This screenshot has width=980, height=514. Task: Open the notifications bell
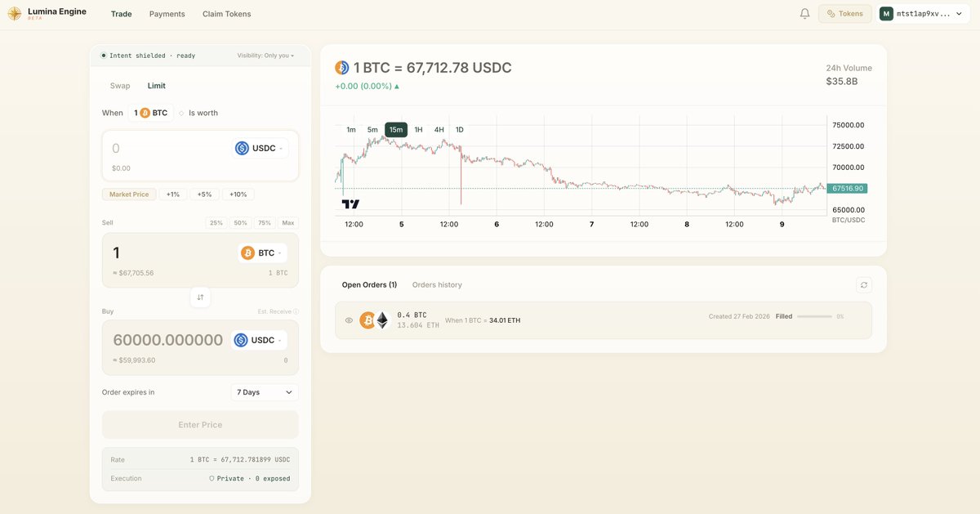click(x=804, y=14)
